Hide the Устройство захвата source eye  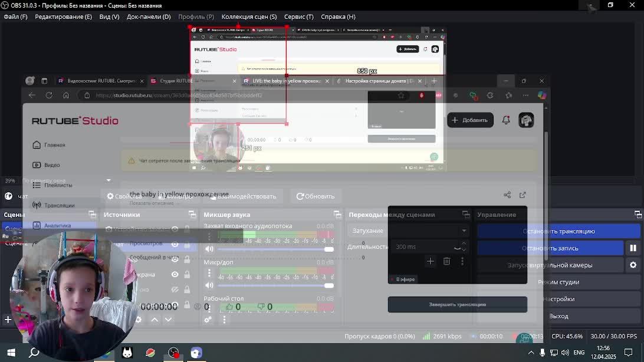point(175,229)
